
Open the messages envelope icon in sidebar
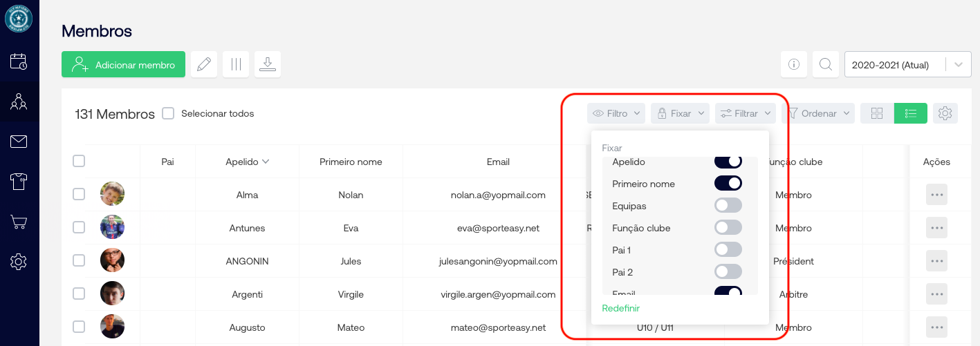[19, 142]
